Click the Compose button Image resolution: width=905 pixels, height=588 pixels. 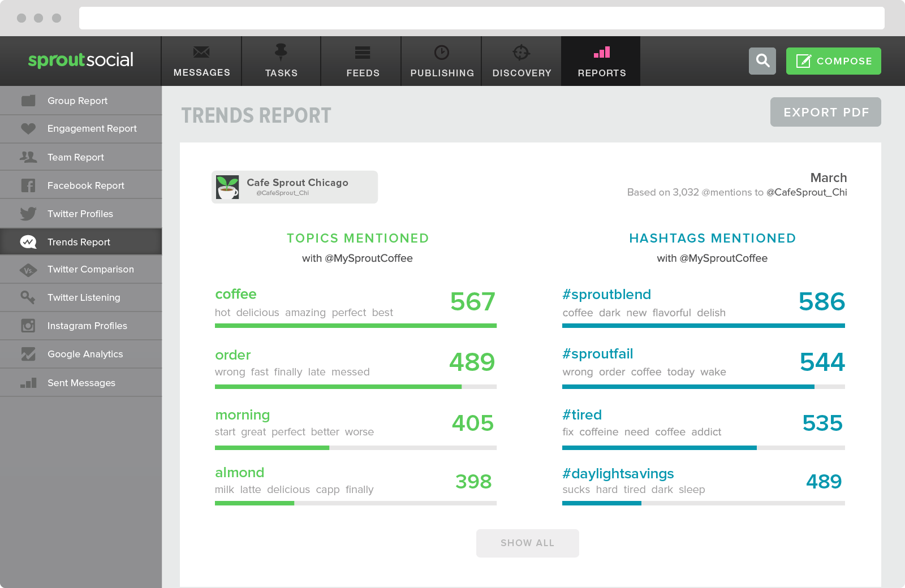834,61
